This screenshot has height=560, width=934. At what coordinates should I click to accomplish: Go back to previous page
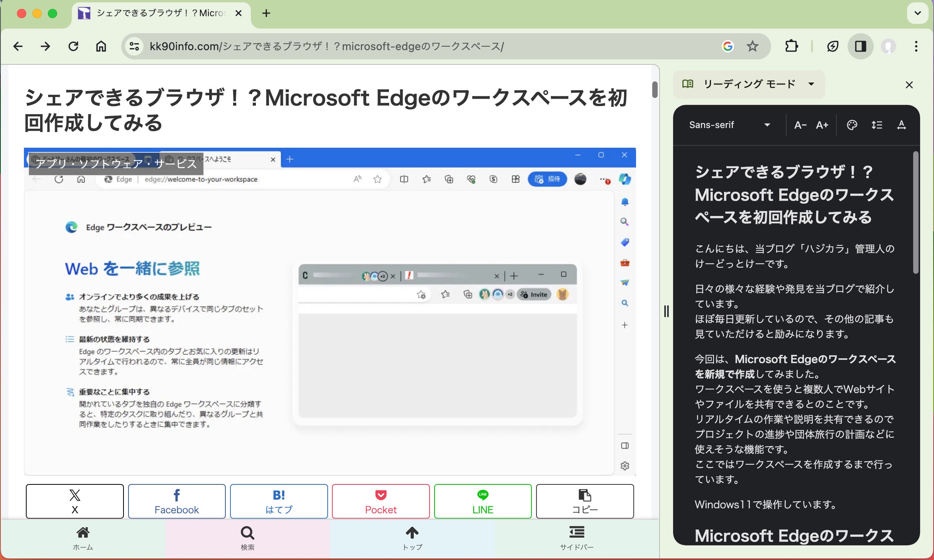tap(18, 47)
